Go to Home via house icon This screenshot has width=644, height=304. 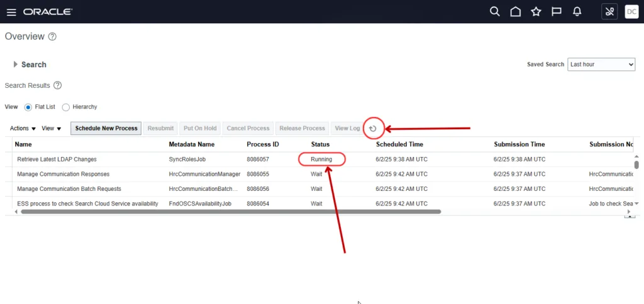click(515, 12)
